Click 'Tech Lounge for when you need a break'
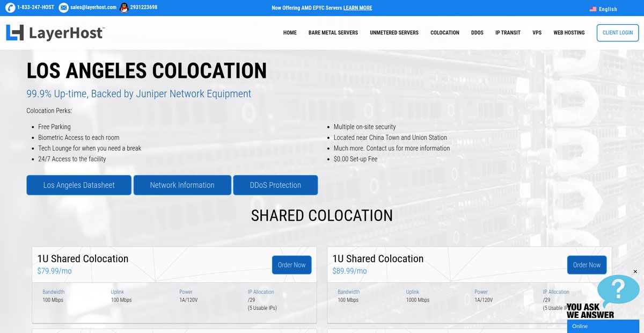644x333 pixels. pos(90,148)
